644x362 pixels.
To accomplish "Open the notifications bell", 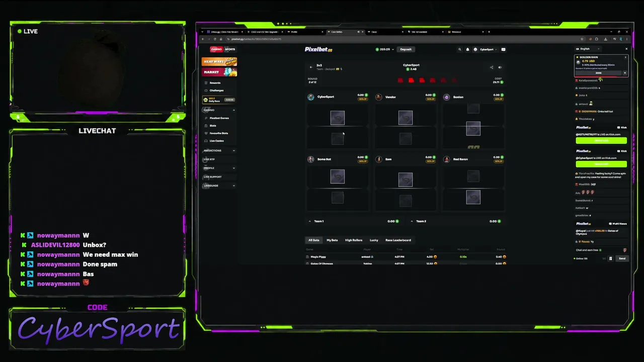I will pyautogui.click(x=467, y=49).
